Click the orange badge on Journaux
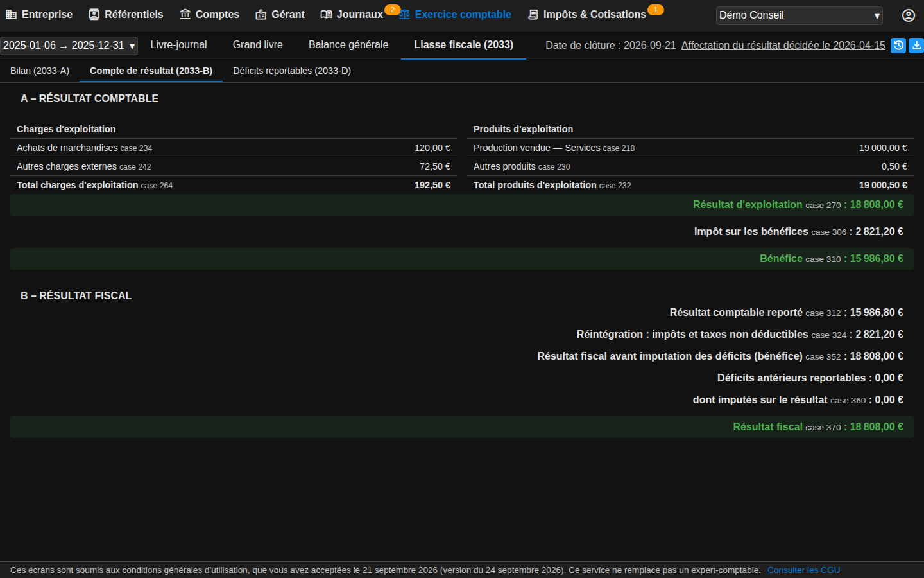Screen dimensions: 924x578 coord(392,10)
